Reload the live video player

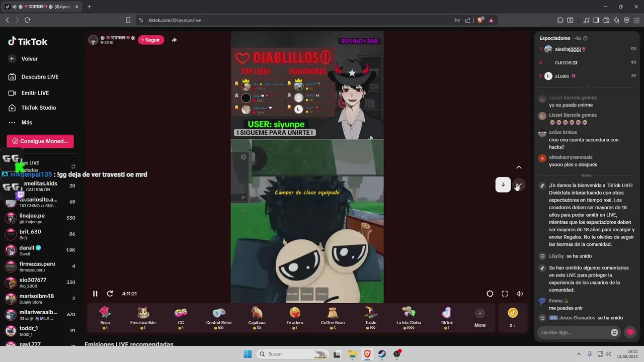110,294
